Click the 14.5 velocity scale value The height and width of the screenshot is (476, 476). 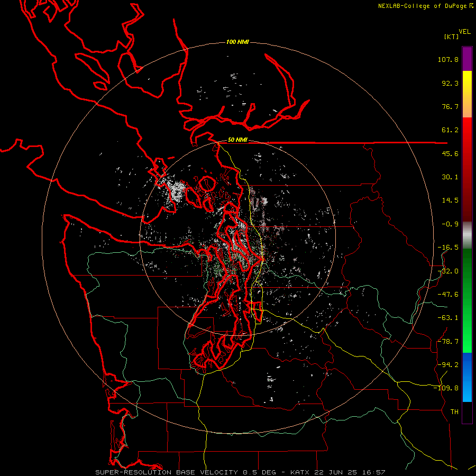[450, 200]
